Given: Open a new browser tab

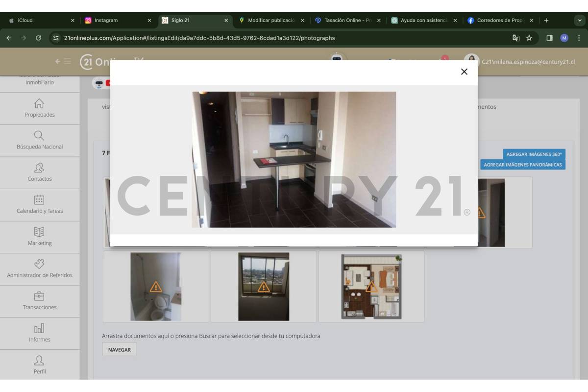Looking at the screenshot, I should [546, 21].
